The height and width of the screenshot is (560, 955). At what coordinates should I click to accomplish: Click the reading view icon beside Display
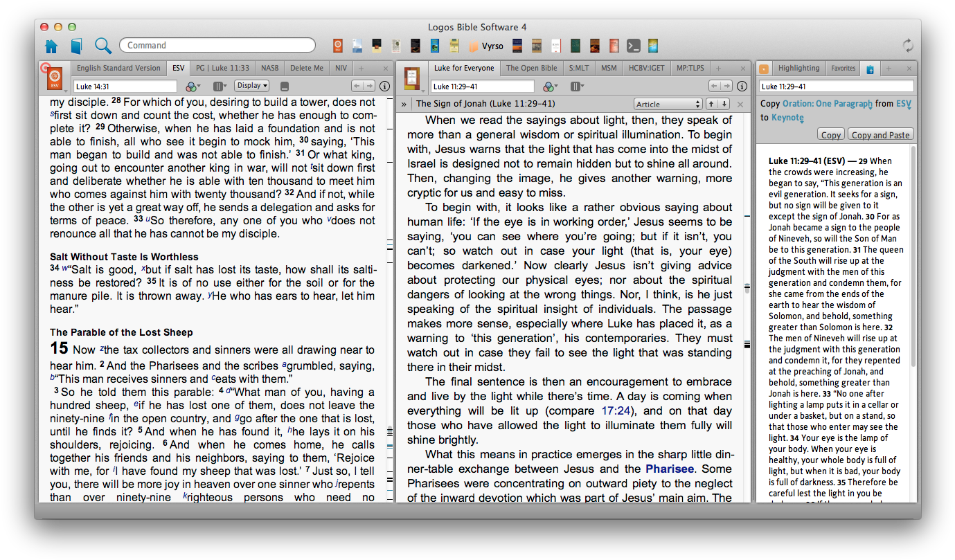point(285,87)
